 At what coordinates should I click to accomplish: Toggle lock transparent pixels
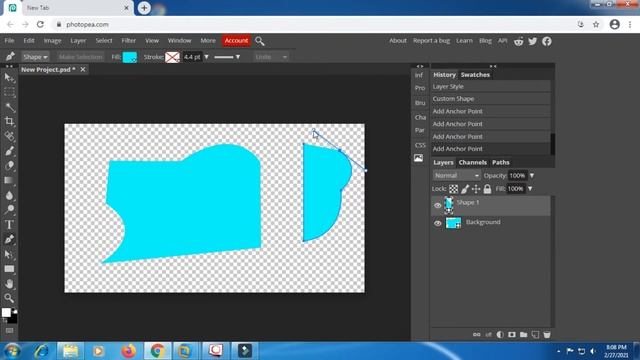pos(453,189)
